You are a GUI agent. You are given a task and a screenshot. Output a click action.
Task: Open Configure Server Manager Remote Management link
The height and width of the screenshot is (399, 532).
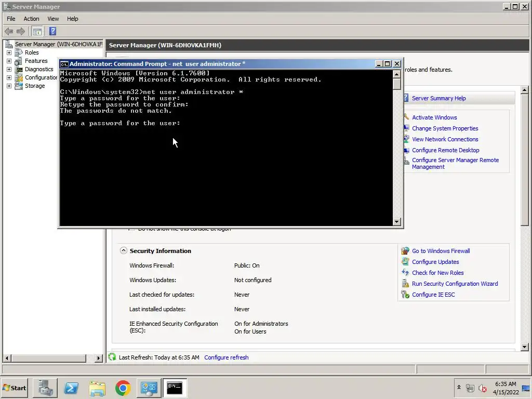coord(455,164)
